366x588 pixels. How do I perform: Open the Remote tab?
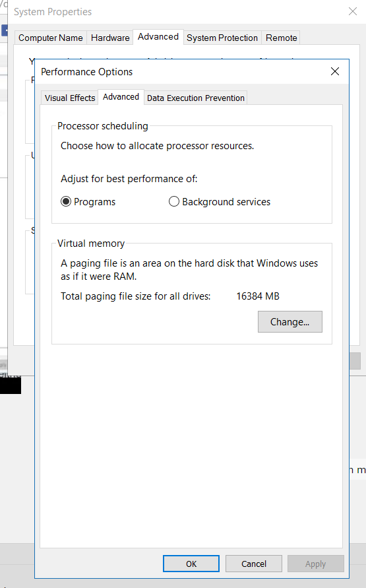coord(282,38)
